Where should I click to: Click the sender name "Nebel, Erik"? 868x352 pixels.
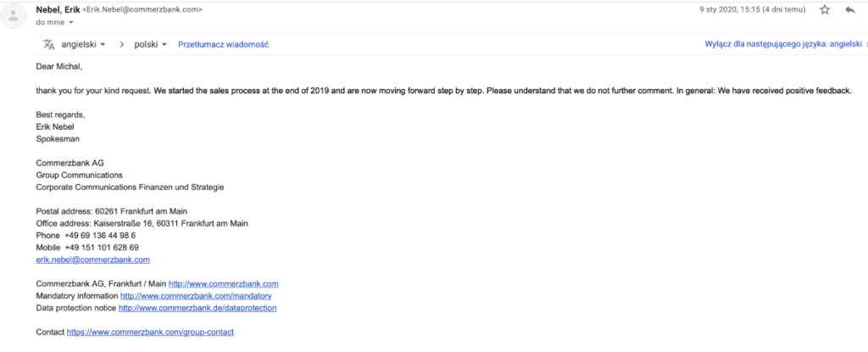click(x=58, y=9)
